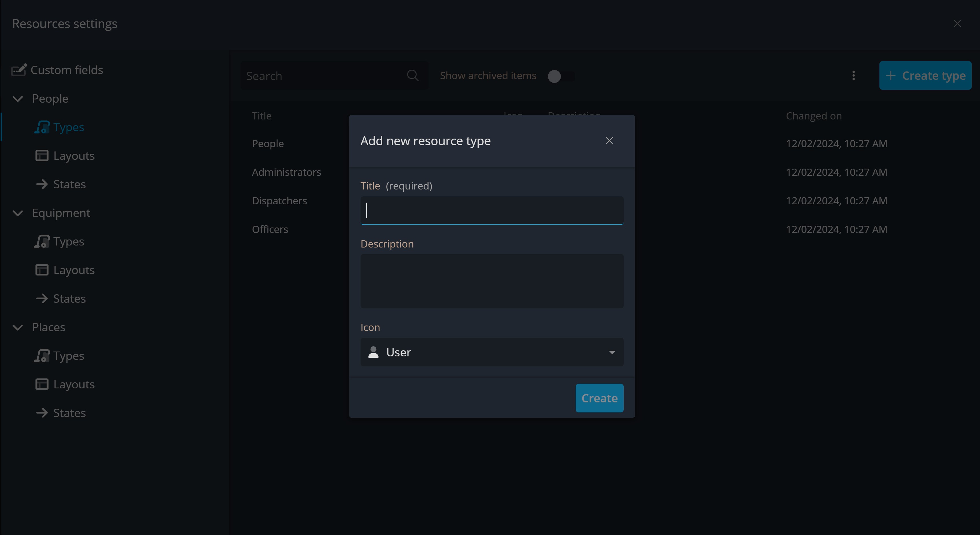Select the People row in table
980x535 pixels.
[605, 143]
